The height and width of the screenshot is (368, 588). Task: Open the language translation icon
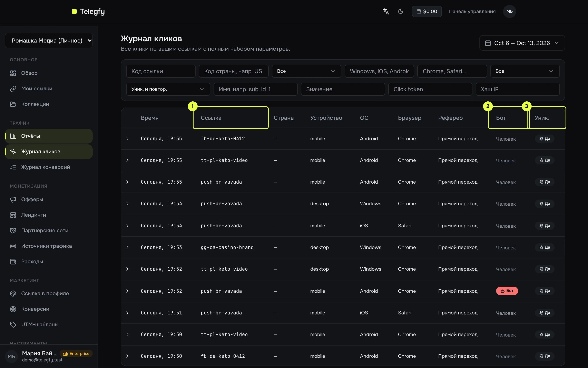click(386, 11)
